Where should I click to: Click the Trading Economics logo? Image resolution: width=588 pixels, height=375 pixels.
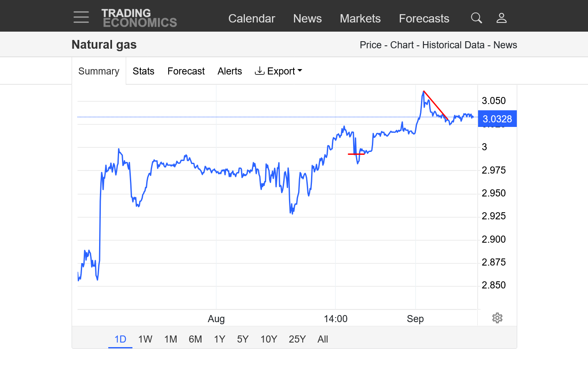click(139, 18)
